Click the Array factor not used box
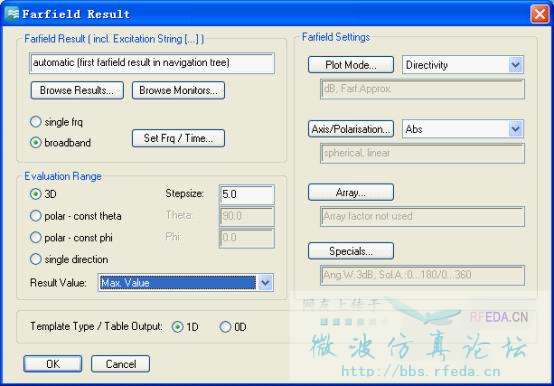Screen dimensions: 554x386 422,216
